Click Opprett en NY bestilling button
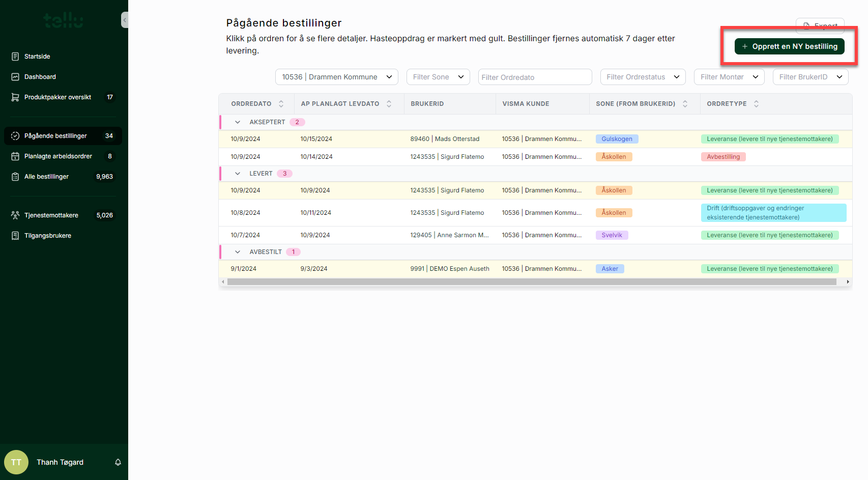 (x=790, y=46)
